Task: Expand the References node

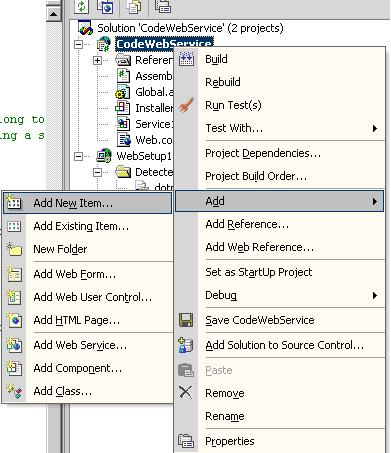Action: coord(97,60)
